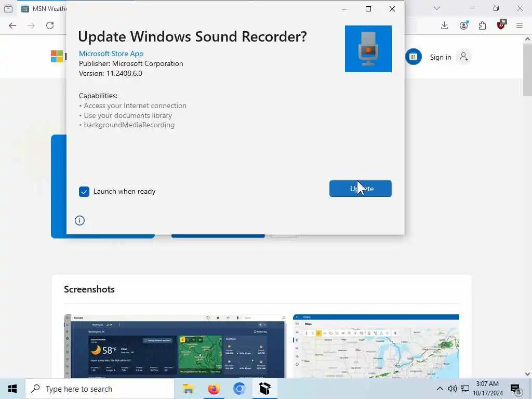532x399 pixels.
Task: Click the info circle icon in dialog
Action: [x=79, y=220]
